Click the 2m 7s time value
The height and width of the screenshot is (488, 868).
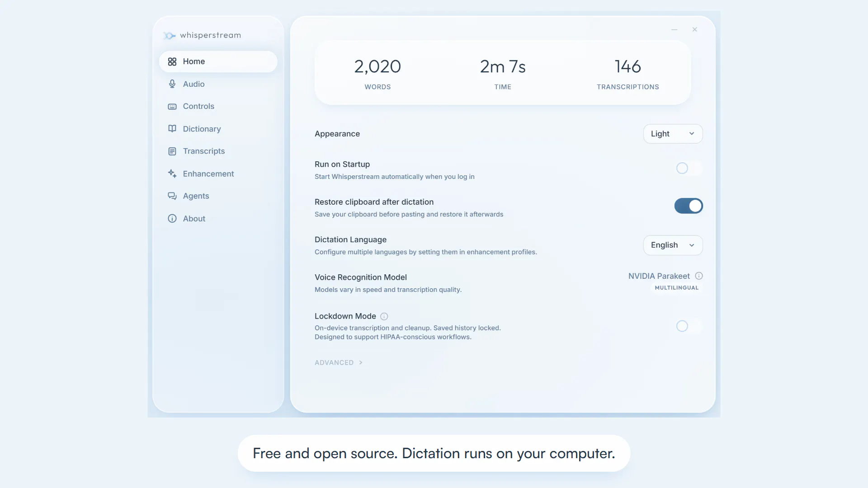pyautogui.click(x=503, y=67)
